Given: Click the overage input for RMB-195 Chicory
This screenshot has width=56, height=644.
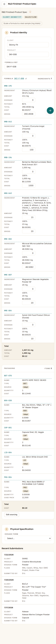Looking at the screenshot, I should pos(29,100).
